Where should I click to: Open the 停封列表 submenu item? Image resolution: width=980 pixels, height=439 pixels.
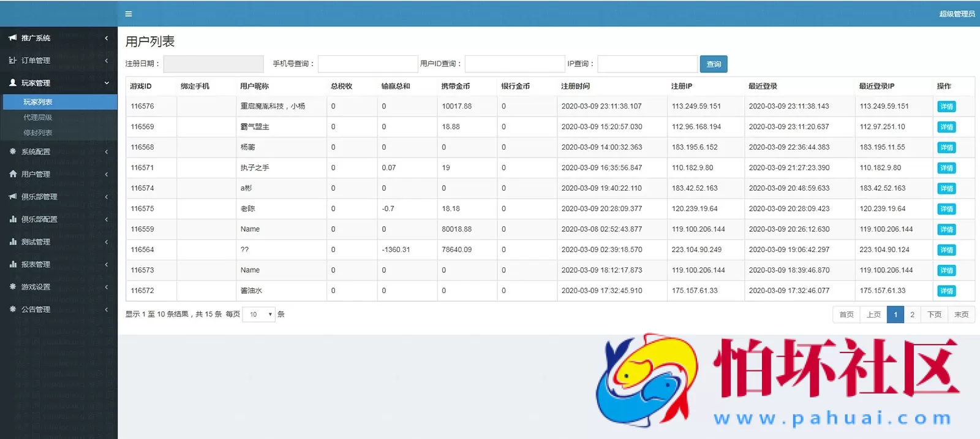pos(37,132)
